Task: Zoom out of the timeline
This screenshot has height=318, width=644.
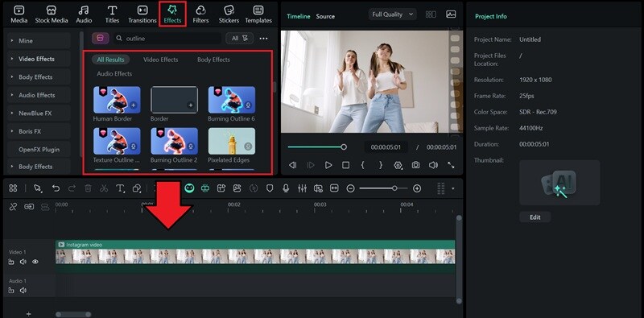Action: (350, 188)
